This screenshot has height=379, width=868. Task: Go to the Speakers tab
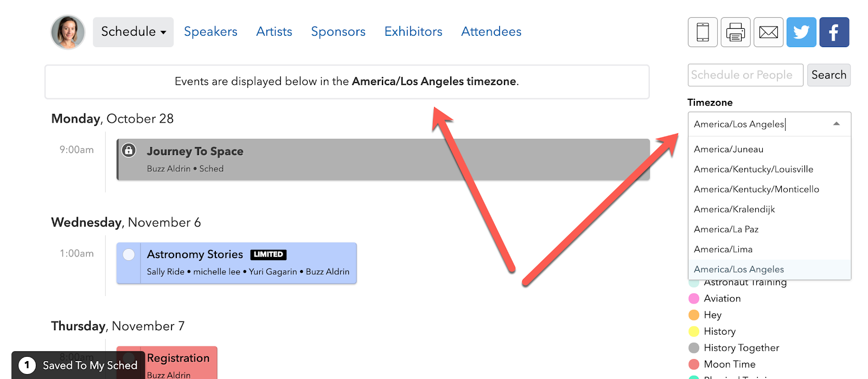point(210,32)
